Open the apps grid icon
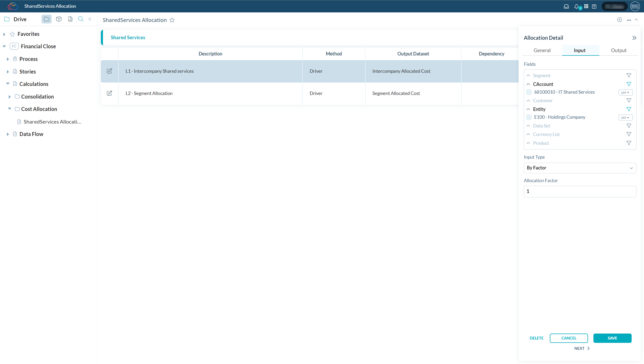This screenshot has height=364, width=644. 586,6
